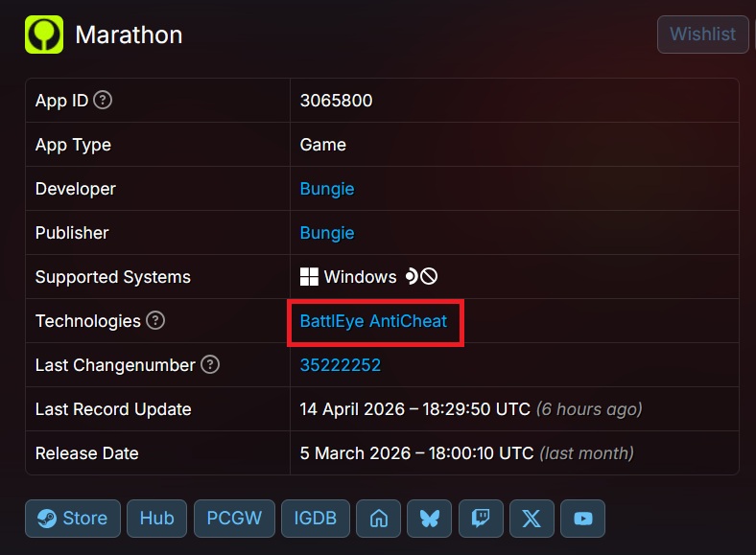Click the Marathon green app logo
756x555 pixels.
pyautogui.click(x=44, y=35)
